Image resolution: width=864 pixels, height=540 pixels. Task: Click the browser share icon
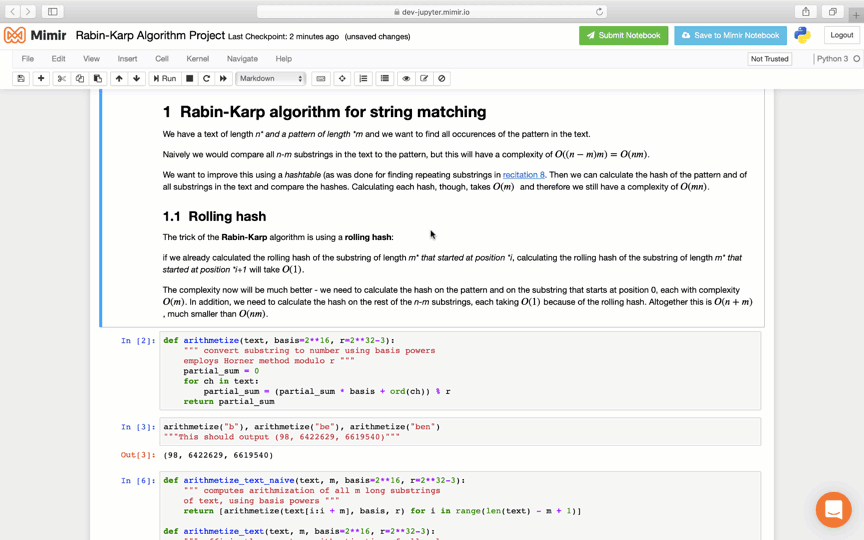[x=806, y=12]
